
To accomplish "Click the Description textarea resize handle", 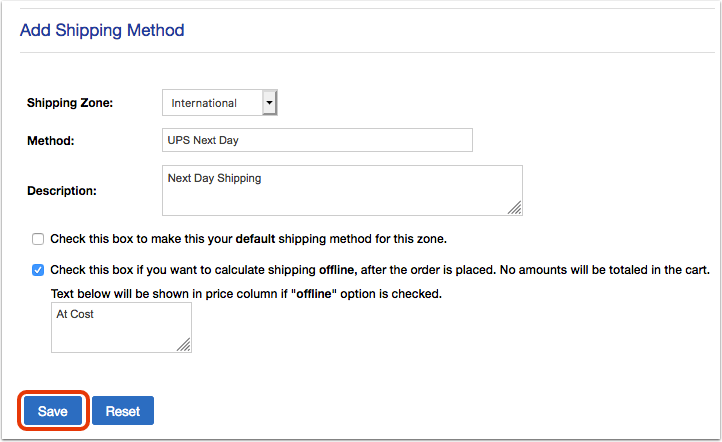I will pyautogui.click(x=515, y=208).
